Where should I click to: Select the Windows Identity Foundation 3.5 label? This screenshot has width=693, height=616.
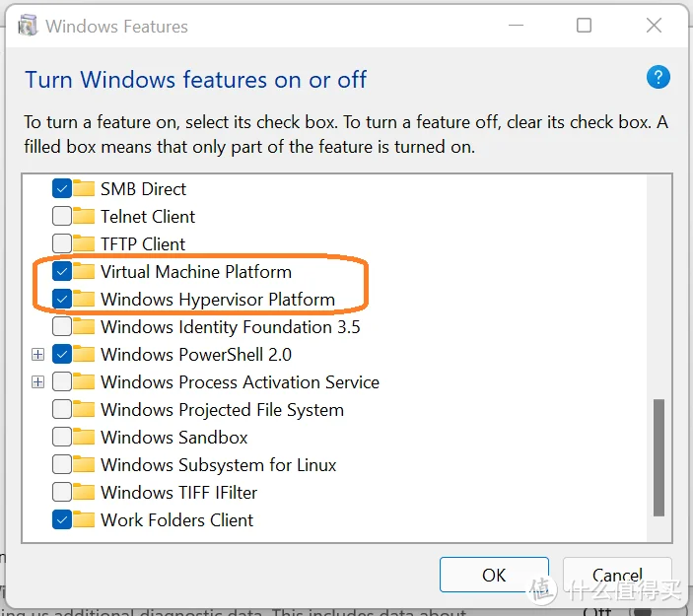pos(231,326)
